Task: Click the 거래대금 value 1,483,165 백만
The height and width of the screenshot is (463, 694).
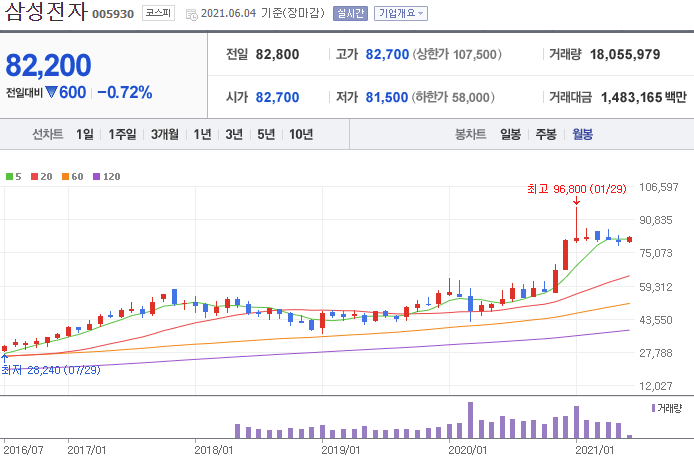Action: [644, 97]
